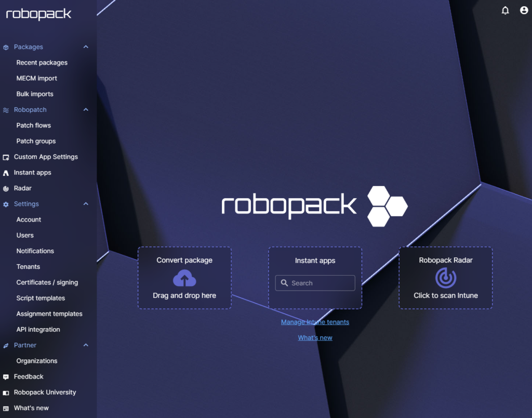The height and width of the screenshot is (418, 532).
Task: Open the Instant apps icon
Action: (x=6, y=172)
